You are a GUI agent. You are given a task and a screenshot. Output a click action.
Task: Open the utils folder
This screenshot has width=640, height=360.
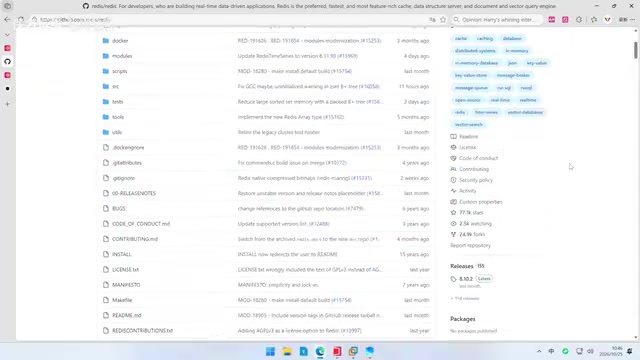coord(117,132)
